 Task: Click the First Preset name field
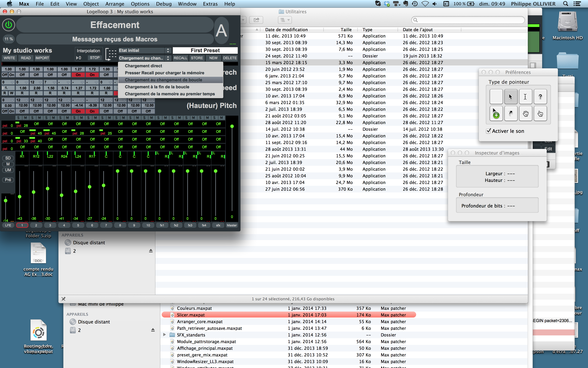[205, 50]
